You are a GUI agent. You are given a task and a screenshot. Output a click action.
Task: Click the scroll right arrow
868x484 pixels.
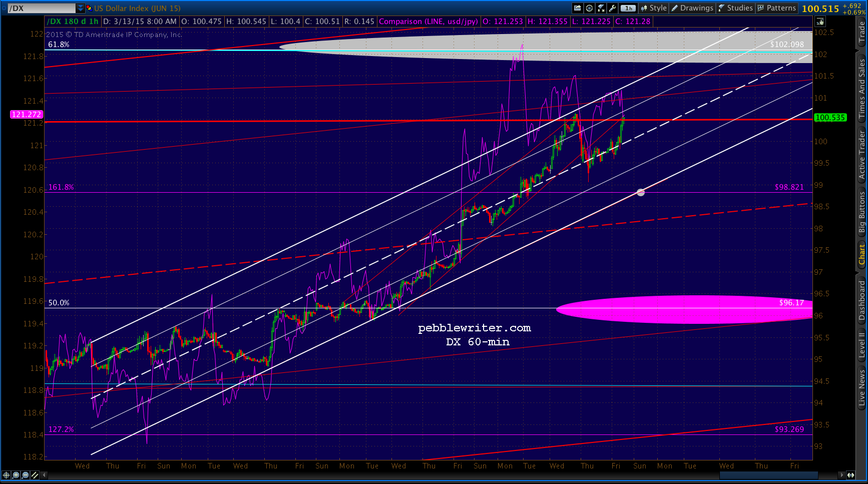842,474
